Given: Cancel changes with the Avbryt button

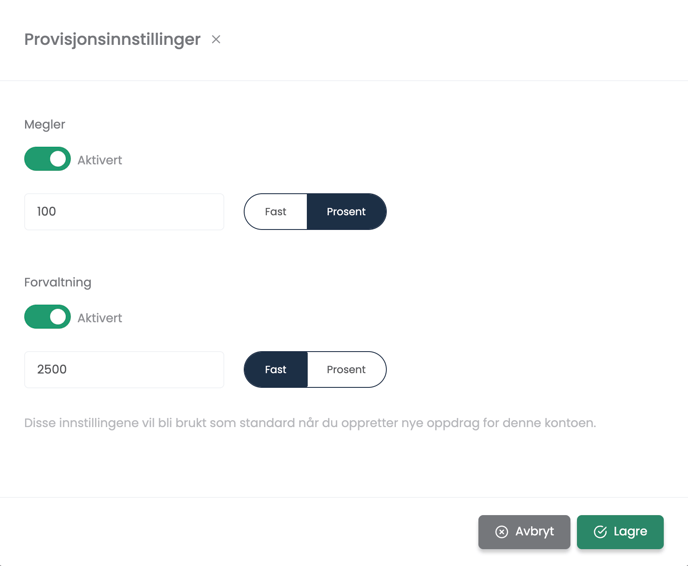Looking at the screenshot, I should point(524,532).
